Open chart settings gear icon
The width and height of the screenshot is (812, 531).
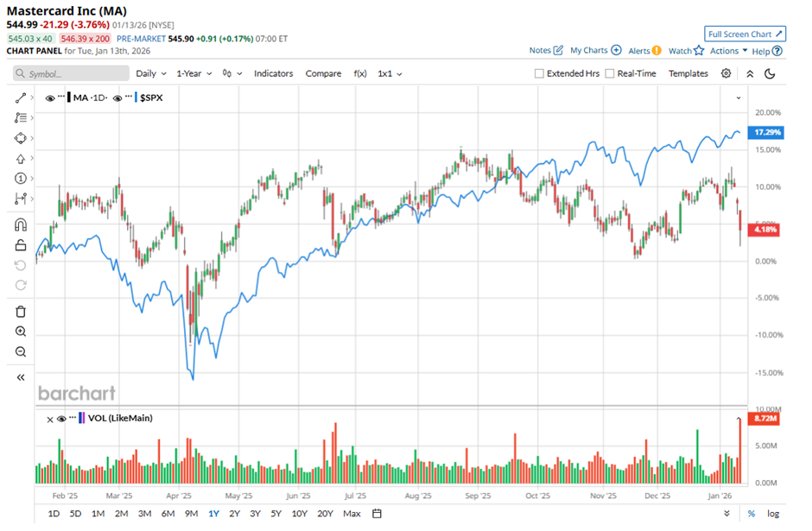(726, 73)
